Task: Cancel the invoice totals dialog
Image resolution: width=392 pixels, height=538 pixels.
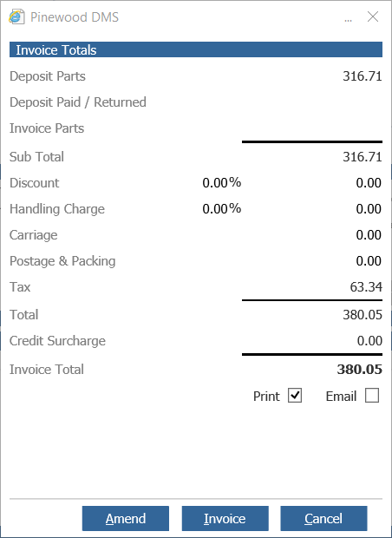Action: pos(323,518)
